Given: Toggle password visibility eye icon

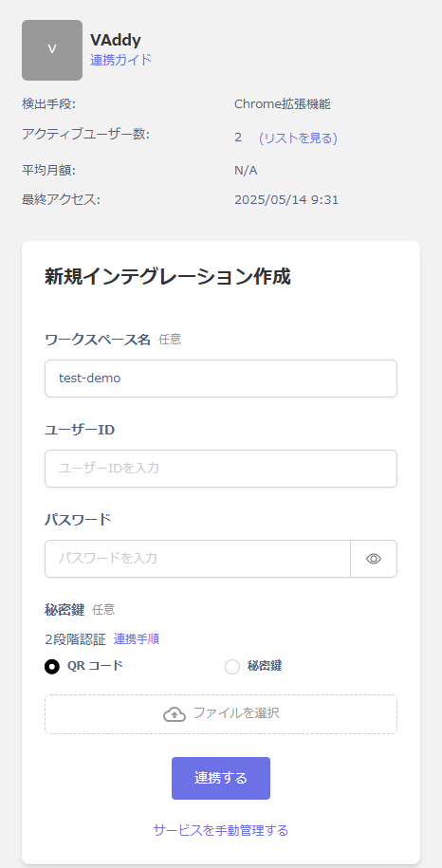Looking at the screenshot, I should (x=374, y=559).
